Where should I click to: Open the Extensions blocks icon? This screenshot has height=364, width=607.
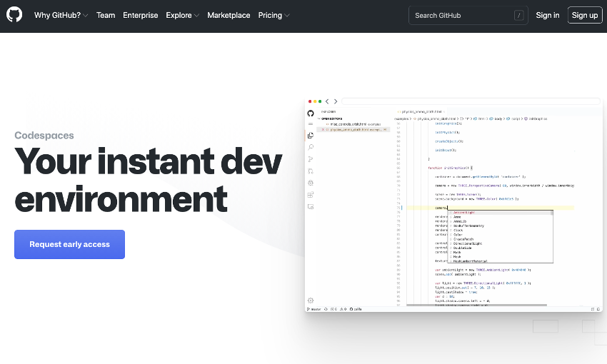(x=311, y=195)
